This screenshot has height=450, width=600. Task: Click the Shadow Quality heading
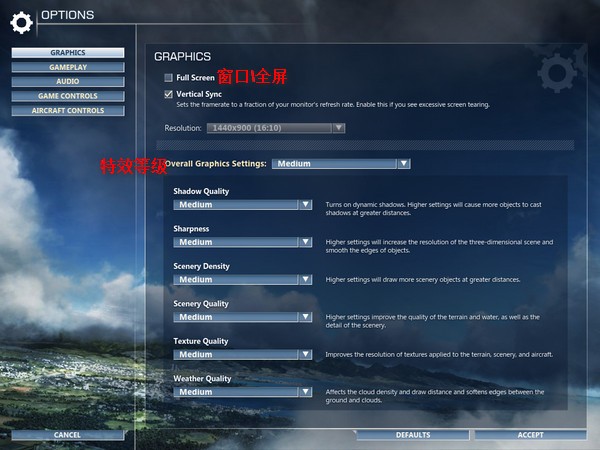coord(201,191)
